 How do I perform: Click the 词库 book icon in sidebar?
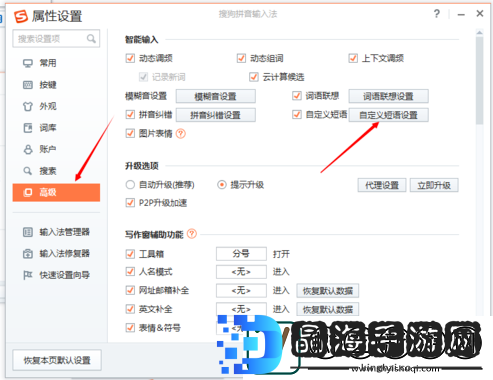[x=28, y=128]
